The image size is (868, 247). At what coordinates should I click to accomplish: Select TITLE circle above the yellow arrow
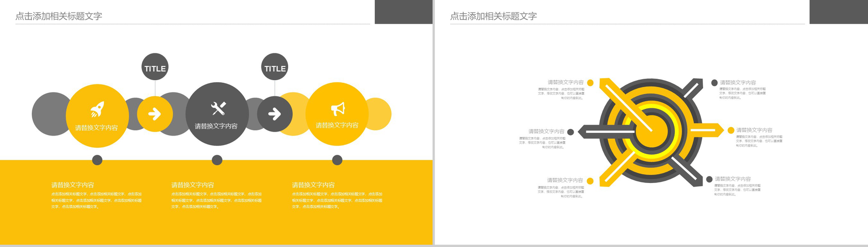(155, 67)
